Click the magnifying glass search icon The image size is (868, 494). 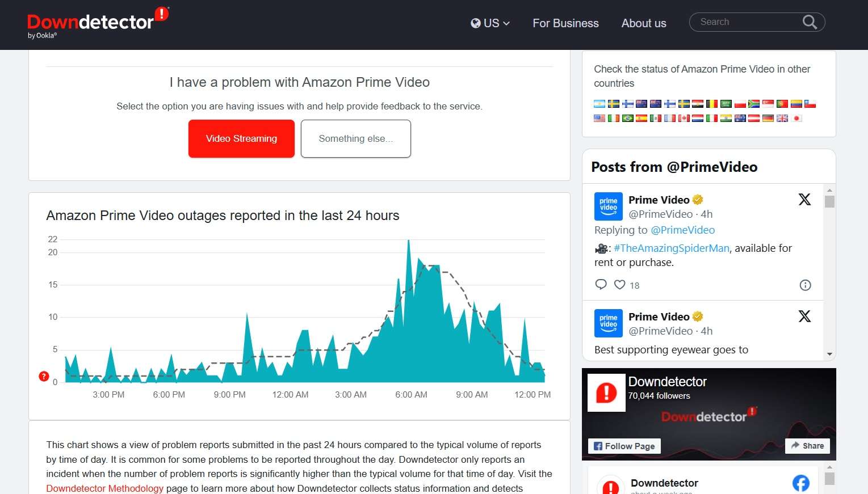[810, 22]
